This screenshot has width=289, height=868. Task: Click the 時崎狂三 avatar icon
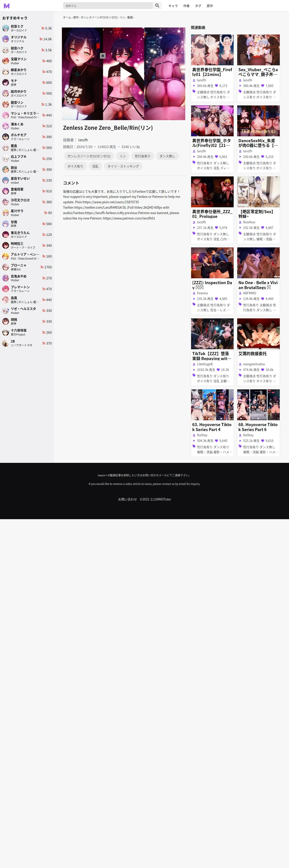[6, 245]
